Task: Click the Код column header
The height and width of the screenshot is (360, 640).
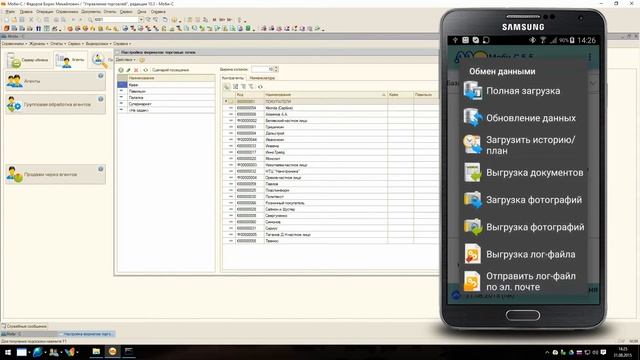Action: (x=249, y=95)
